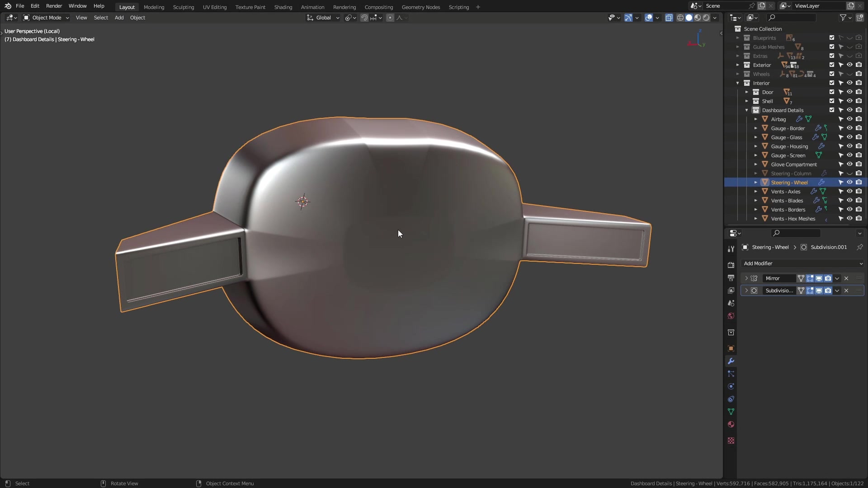Uncheck the Exterior collection checkbox
This screenshot has height=488, width=868.
coord(832,65)
